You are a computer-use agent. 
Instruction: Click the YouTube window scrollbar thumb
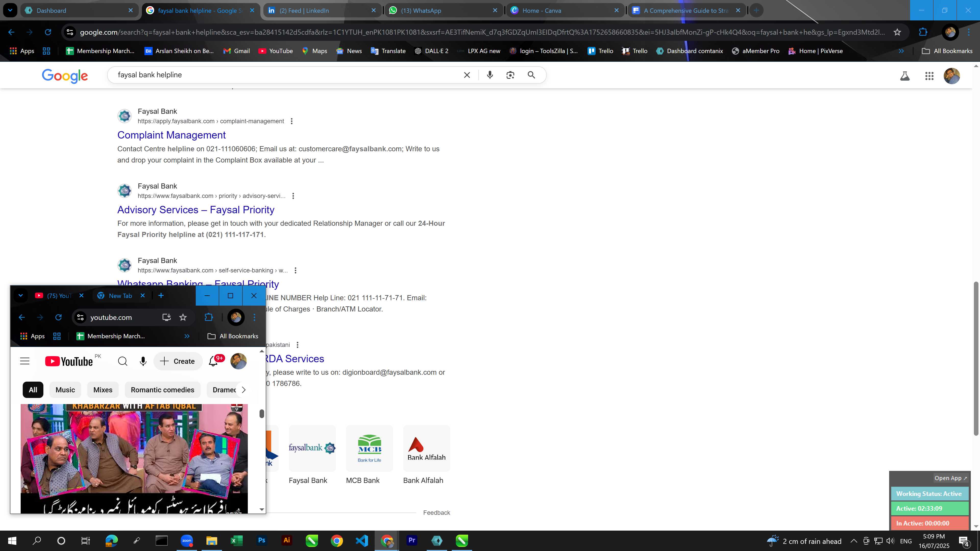coord(262,414)
